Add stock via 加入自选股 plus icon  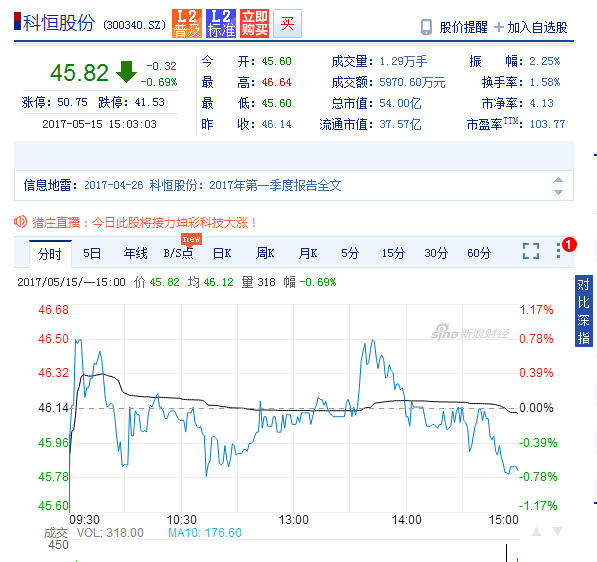(498, 27)
